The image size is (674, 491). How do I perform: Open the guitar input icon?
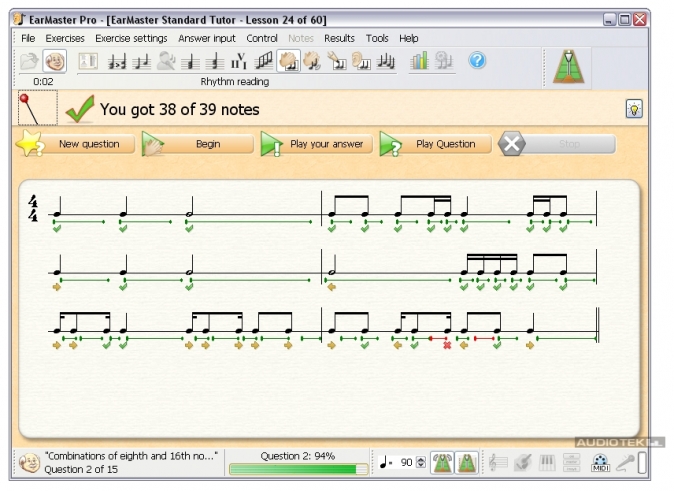(x=523, y=463)
